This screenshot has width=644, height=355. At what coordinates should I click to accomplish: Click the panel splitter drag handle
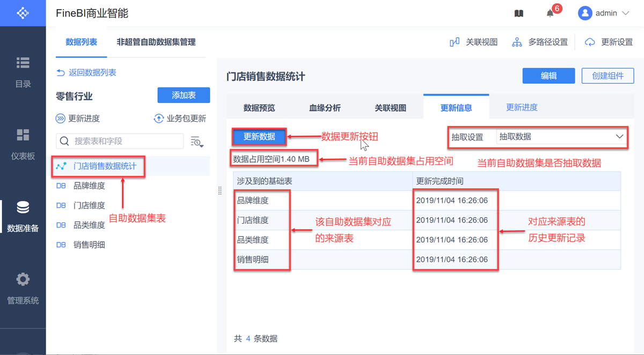tap(219, 190)
